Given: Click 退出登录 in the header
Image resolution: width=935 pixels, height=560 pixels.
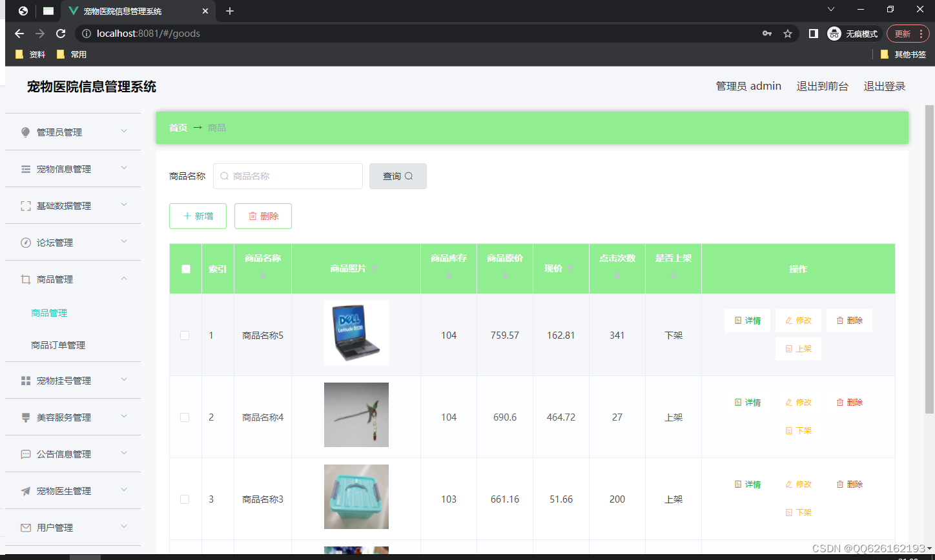Looking at the screenshot, I should [885, 86].
